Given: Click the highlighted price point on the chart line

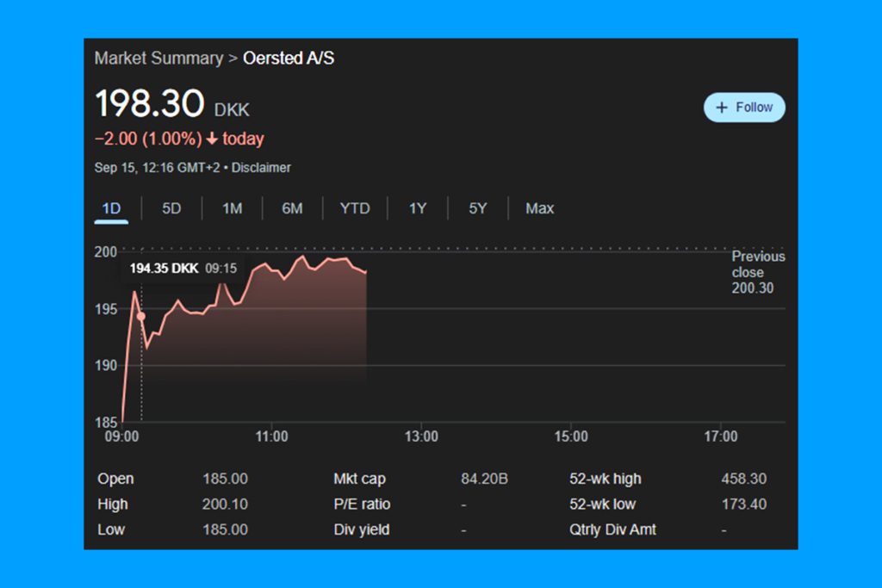Looking at the screenshot, I should click(140, 317).
